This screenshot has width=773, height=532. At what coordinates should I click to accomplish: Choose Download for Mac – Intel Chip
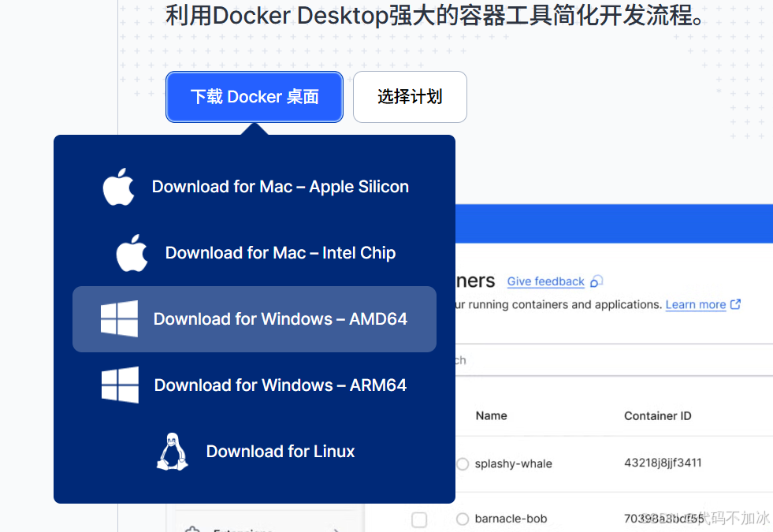coord(255,253)
